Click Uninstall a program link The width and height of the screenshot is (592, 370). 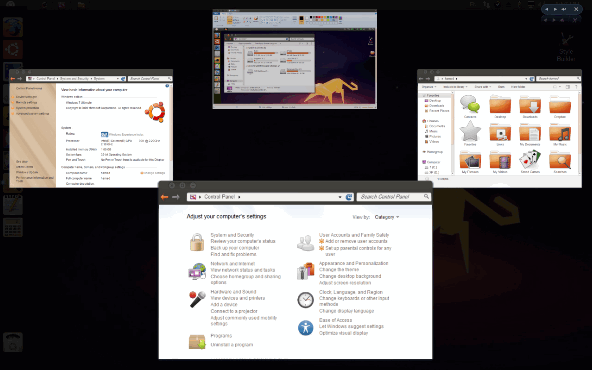coord(232,345)
